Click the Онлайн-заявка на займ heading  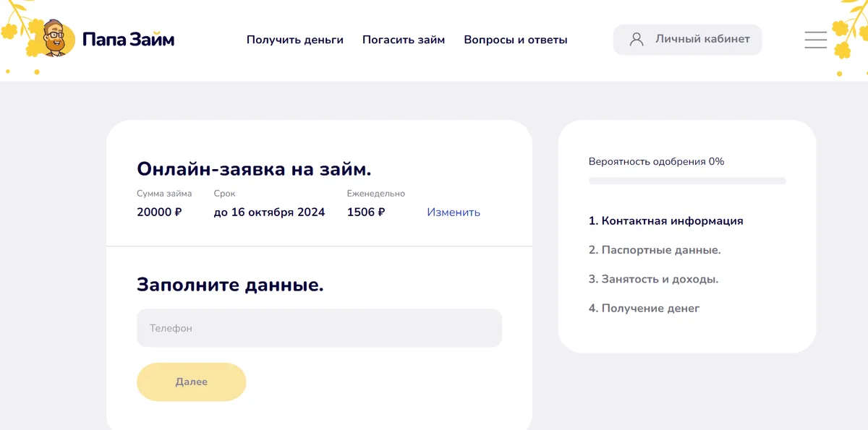click(254, 169)
